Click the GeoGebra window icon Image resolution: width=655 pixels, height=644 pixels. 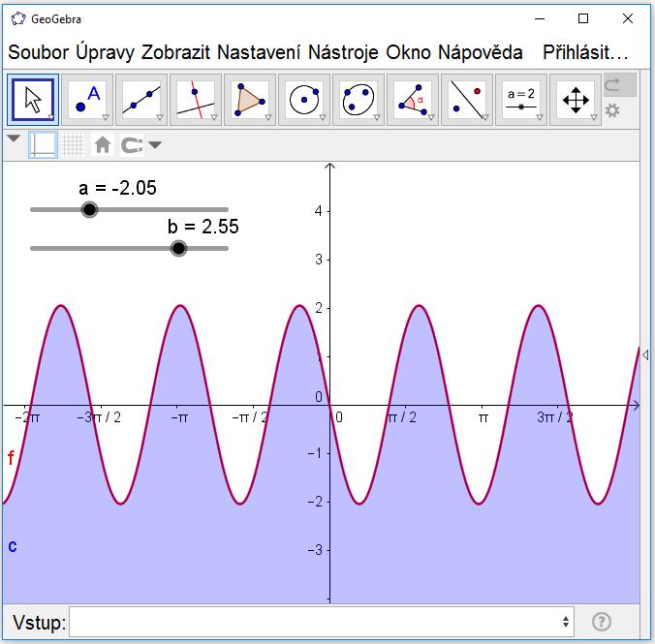18,18
